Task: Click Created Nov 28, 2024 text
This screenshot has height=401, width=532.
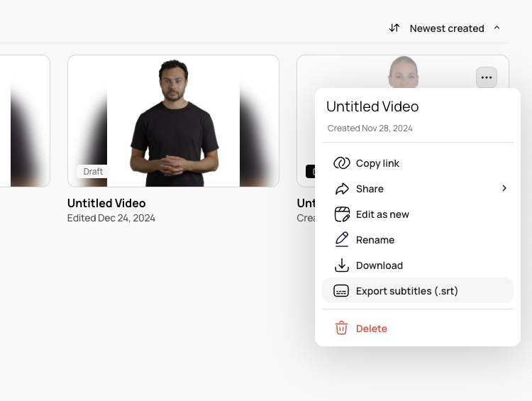Action: (370, 128)
